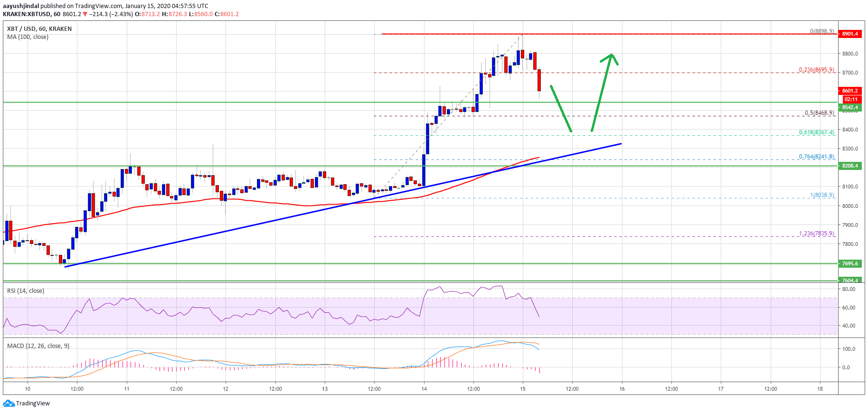Select the green 8208.4 support label
Viewport: 868px width, 412px height.
tap(850, 166)
